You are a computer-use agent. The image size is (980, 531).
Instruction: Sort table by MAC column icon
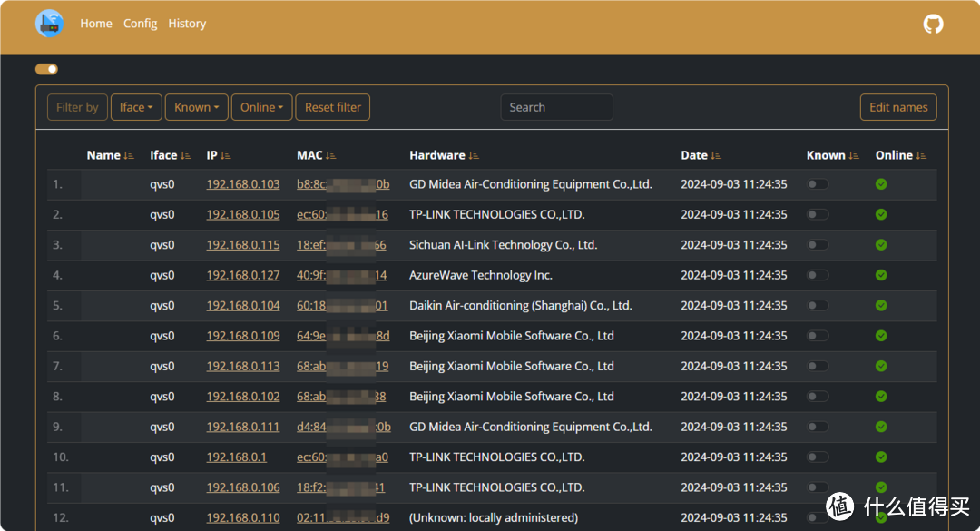tap(331, 156)
